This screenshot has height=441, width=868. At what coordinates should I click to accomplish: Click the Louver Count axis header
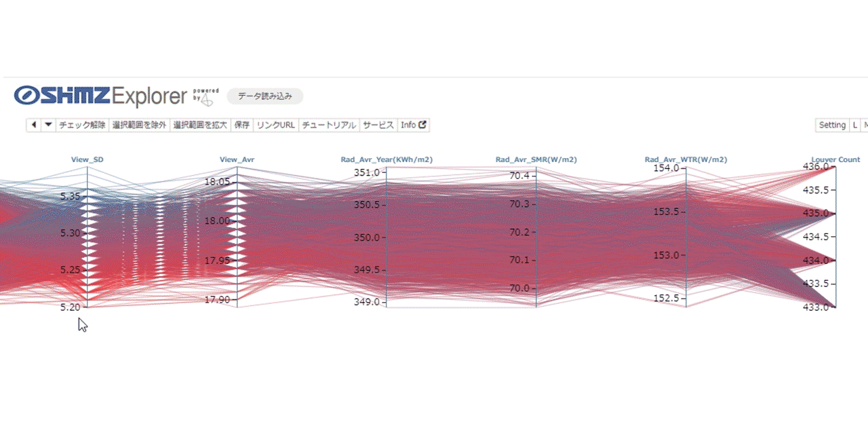[835, 160]
